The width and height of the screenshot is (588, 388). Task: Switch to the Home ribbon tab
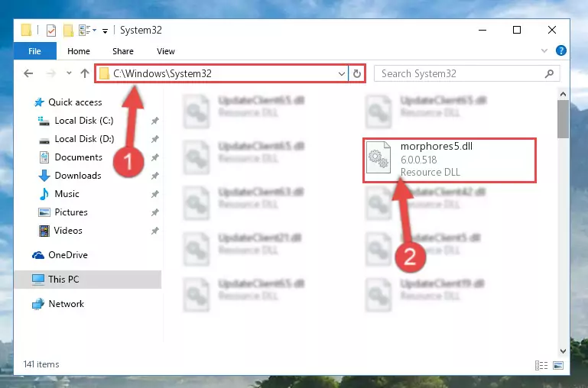(x=79, y=51)
